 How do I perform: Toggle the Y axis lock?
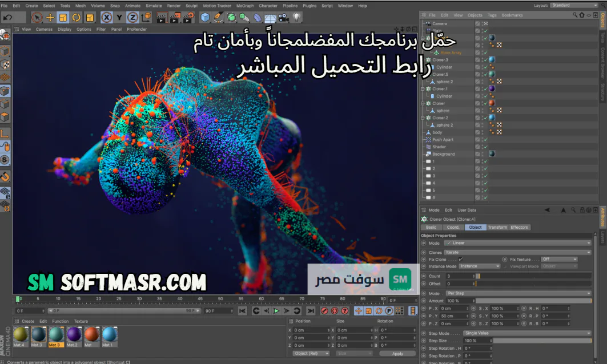(119, 18)
